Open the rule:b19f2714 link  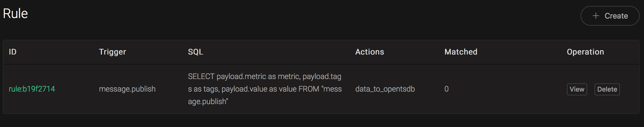(x=32, y=89)
